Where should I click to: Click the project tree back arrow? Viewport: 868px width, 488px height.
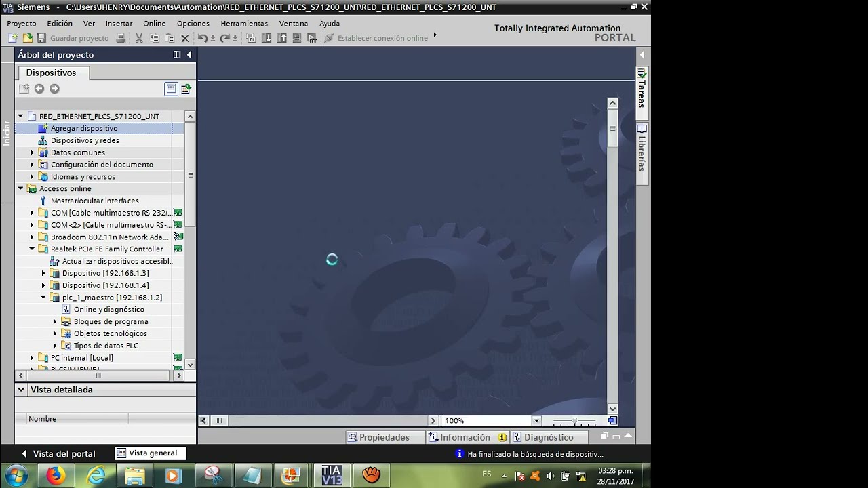pyautogui.click(x=39, y=89)
